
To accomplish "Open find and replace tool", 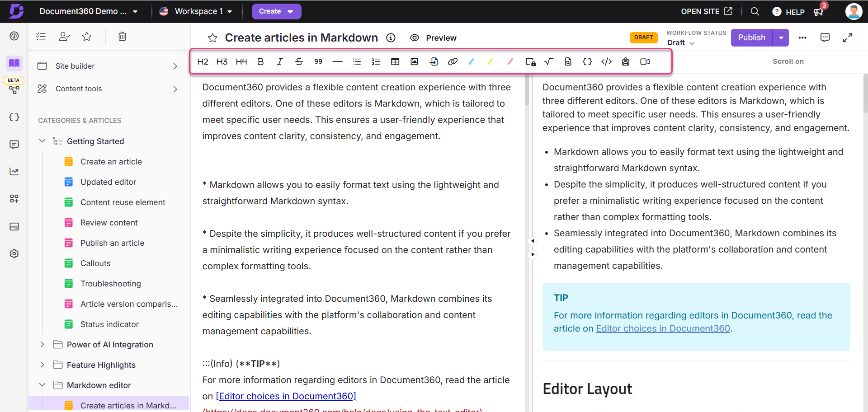I will [568, 61].
